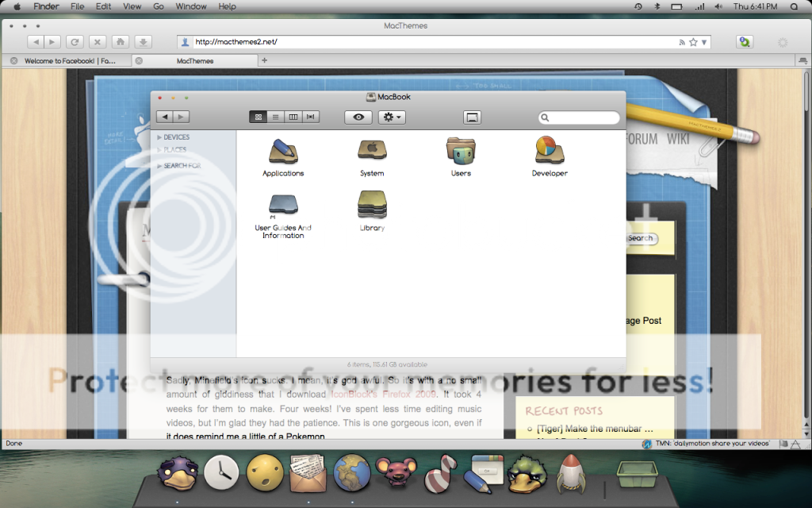Bookmark the page with the star icon
812x508 pixels.
tap(693, 43)
